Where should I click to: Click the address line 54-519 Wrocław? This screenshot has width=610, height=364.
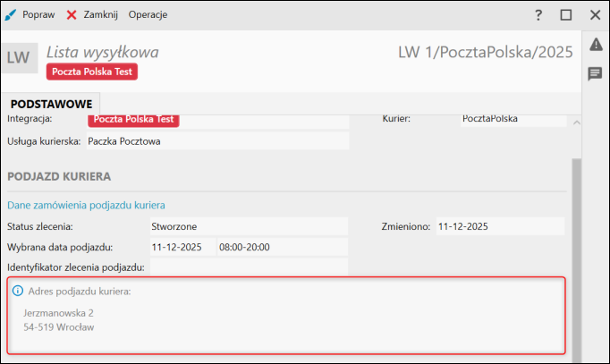click(x=59, y=327)
